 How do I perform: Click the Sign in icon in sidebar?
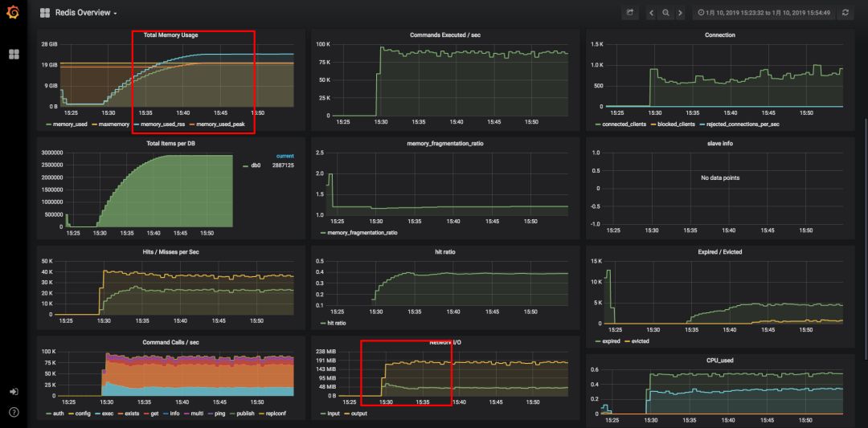[x=14, y=392]
